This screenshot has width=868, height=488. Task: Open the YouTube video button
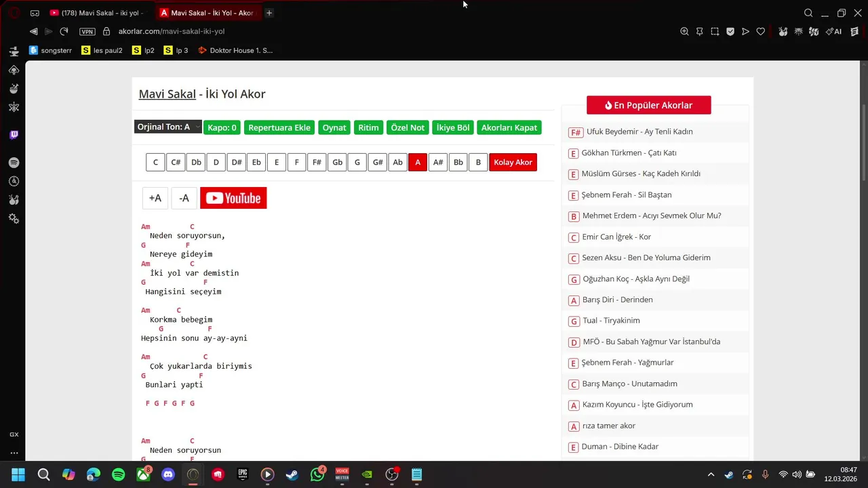click(233, 198)
